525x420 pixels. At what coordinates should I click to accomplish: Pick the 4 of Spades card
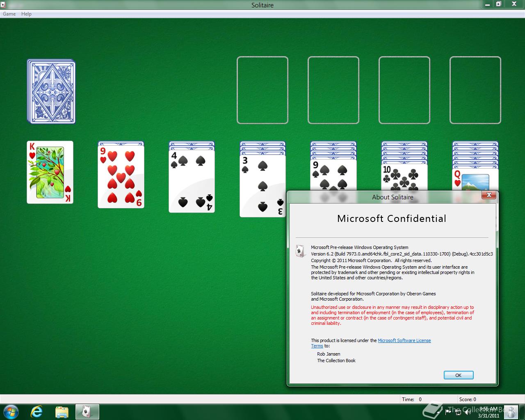click(x=192, y=181)
